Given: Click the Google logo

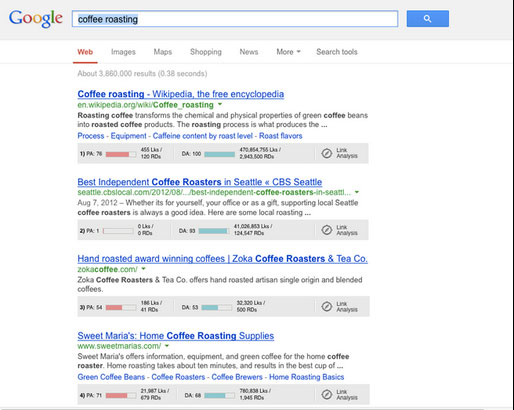Looking at the screenshot, I should tap(36, 18).
